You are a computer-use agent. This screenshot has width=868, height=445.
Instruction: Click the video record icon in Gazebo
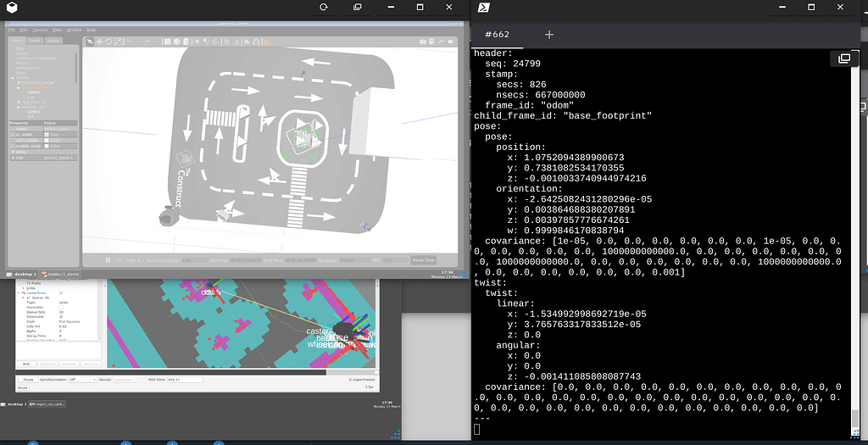[451, 42]
